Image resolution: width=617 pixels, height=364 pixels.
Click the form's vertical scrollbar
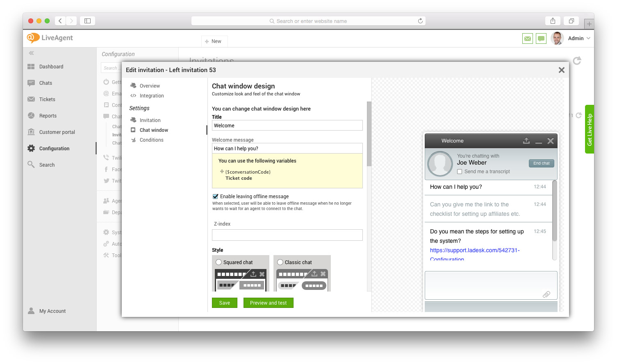coord(369,134)
